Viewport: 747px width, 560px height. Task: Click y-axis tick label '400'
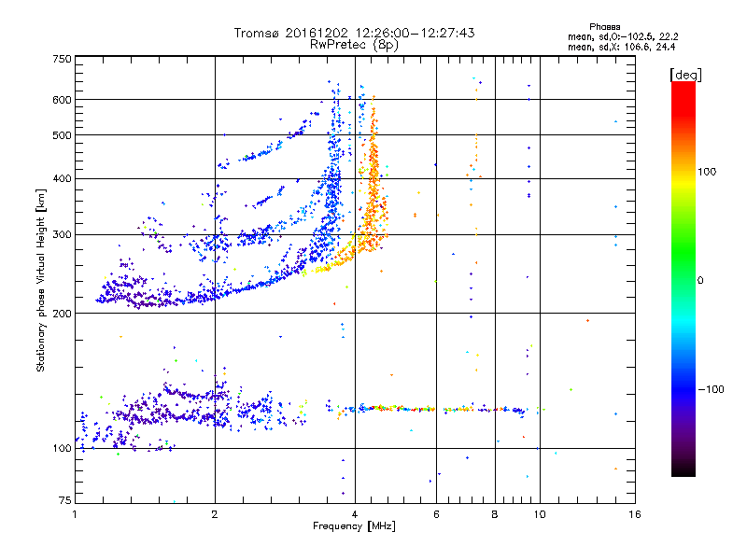62,179
